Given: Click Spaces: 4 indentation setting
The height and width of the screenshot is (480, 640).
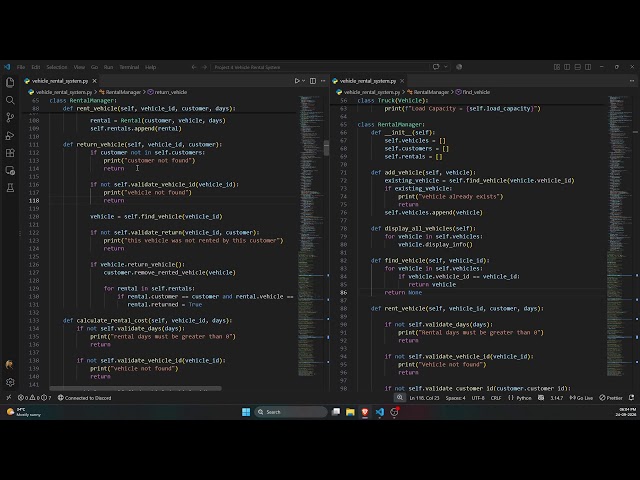Looking at the screenshot, I should [x=455, y=398].
